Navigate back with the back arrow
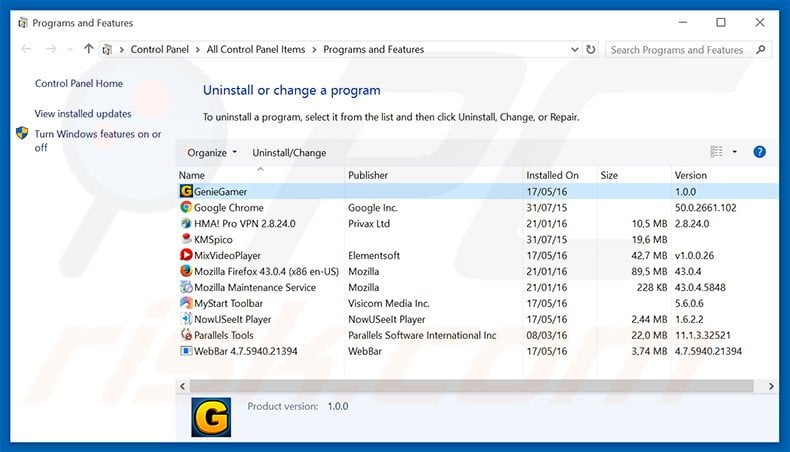 [26, 49]
